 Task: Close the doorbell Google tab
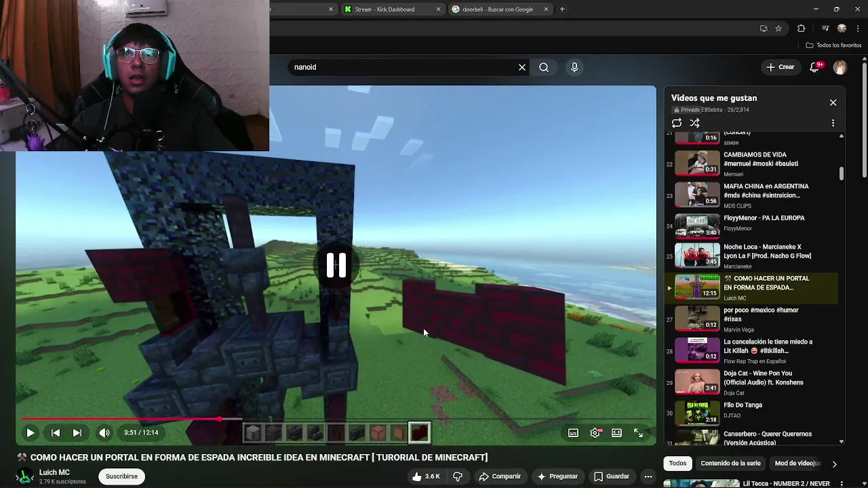coord(546,9)
